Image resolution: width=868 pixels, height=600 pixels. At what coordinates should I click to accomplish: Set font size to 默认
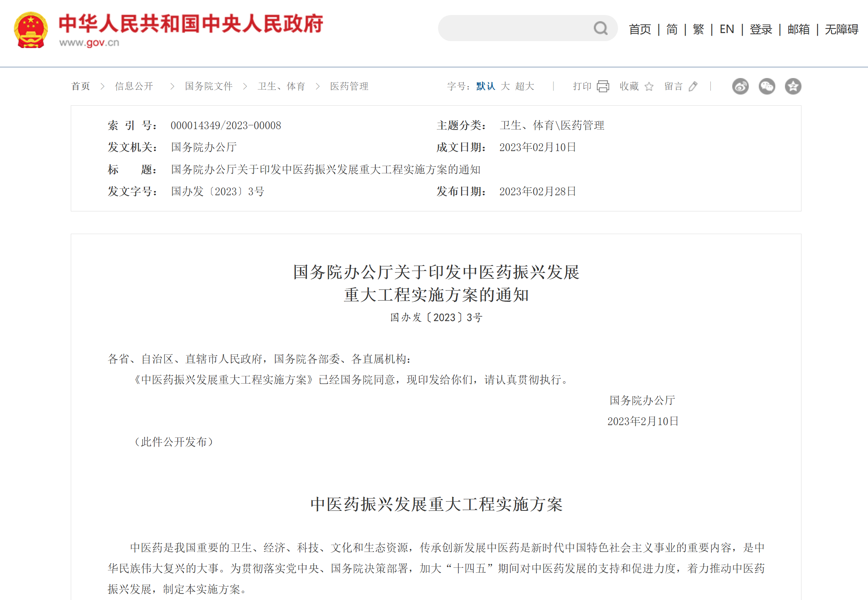click(486, 86)
